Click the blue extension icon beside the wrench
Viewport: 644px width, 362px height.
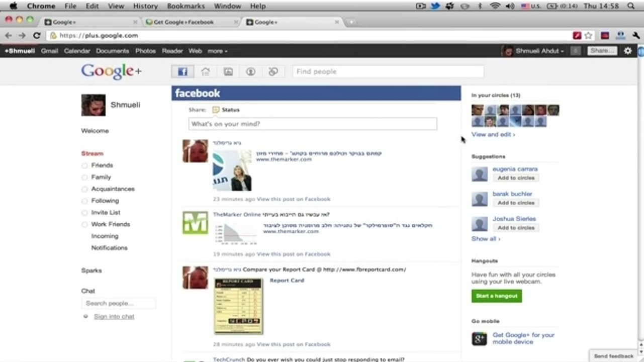pos(621,36)
